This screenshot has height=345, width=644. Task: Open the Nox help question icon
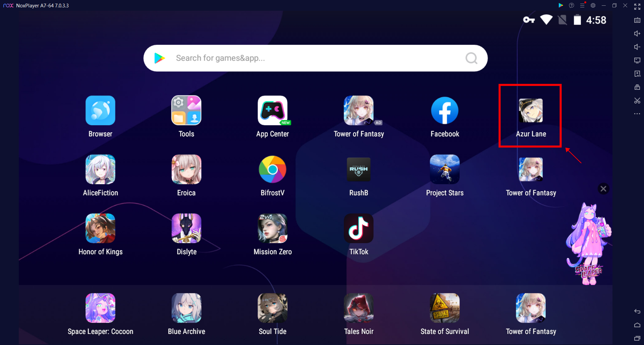coord(572,5)
